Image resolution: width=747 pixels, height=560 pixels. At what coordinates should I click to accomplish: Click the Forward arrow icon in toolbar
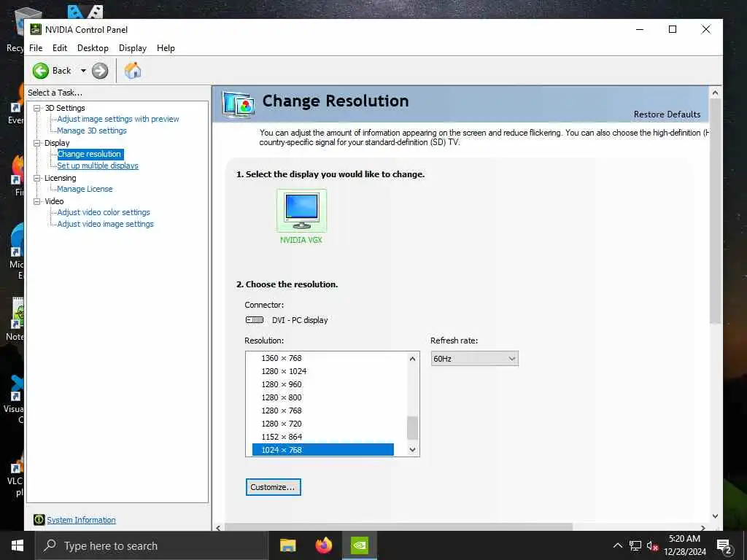click(99, 71)
